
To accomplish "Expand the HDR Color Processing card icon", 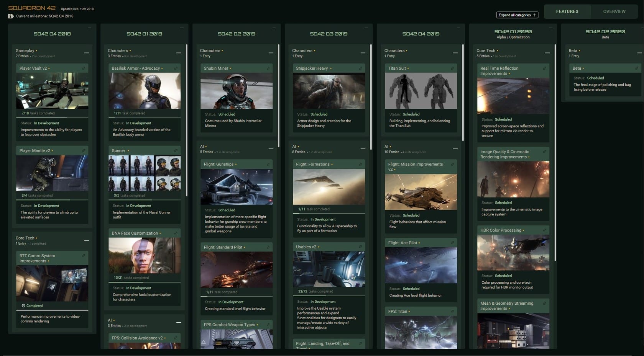I will pos(544,230).
